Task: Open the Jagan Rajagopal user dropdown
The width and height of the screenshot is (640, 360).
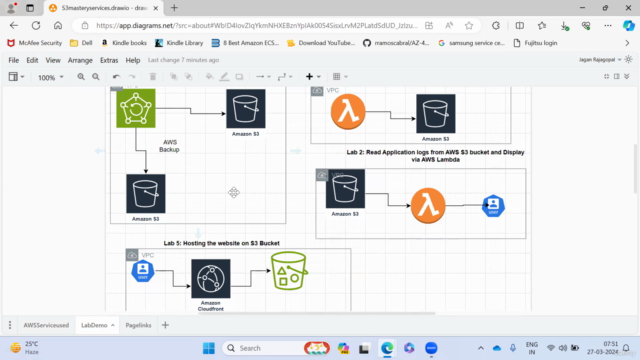Action: 600,60
